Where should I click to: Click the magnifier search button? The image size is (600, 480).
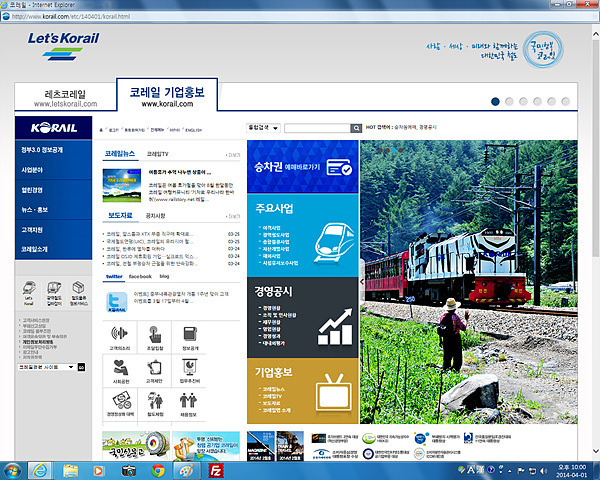coord(356,128)
